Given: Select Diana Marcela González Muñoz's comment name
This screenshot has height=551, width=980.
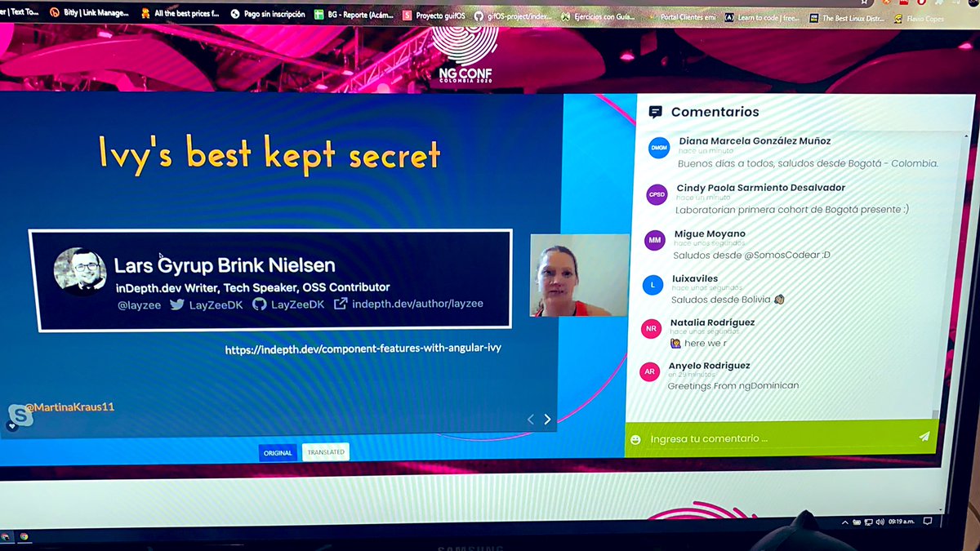Looking at the screenshot, I should pyautogui.click(x=755, y=141).
